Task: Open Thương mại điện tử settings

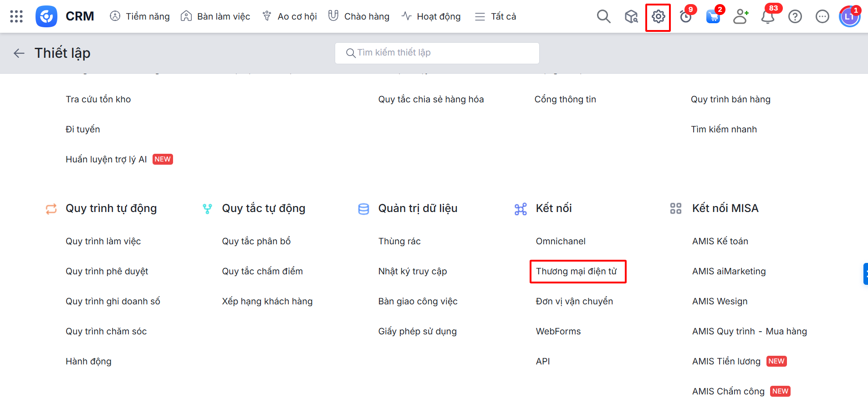Action: tap(577, 272)
